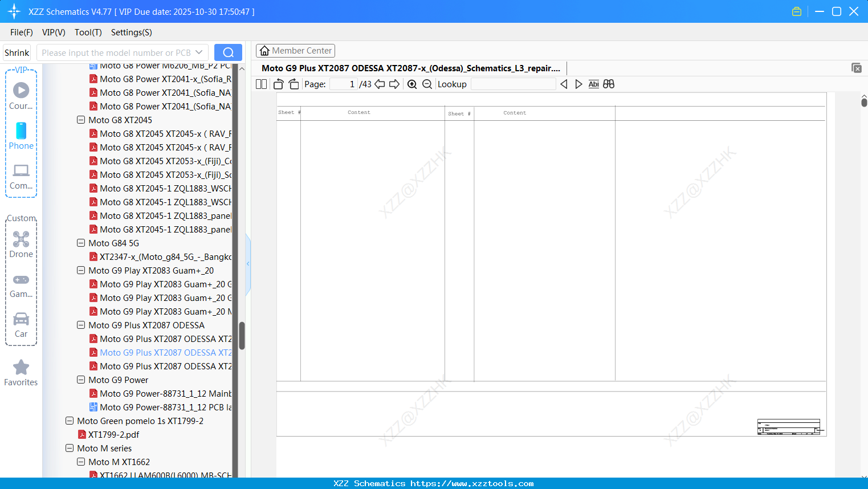Open the Settings(S) menu
This screenshot has height=489, width=868.
tap(132, 32)
